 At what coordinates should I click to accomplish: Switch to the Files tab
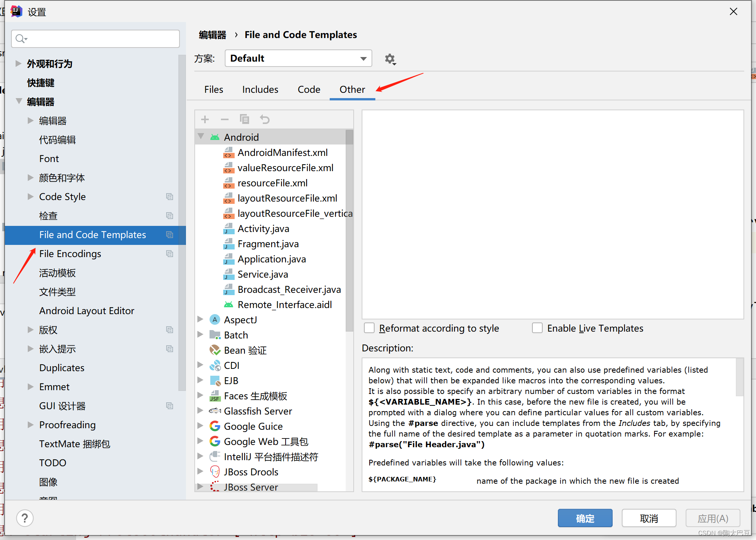point(213,90)
